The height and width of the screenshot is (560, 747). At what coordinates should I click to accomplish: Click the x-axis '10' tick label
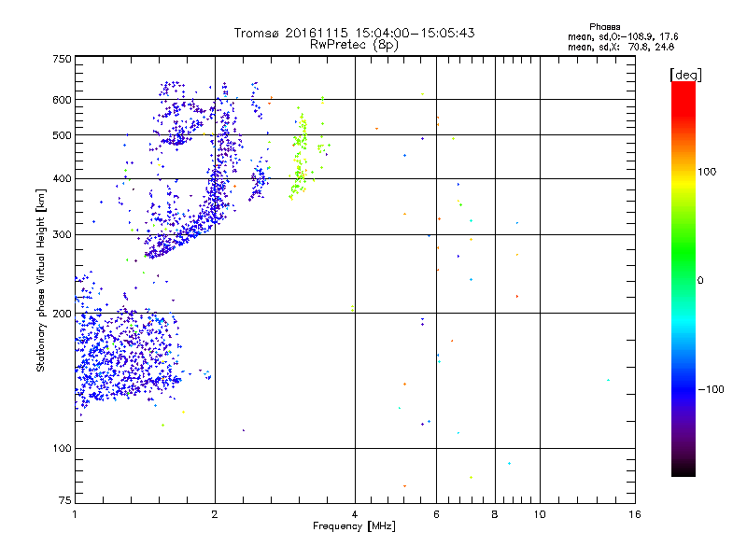tap(540, 514)
